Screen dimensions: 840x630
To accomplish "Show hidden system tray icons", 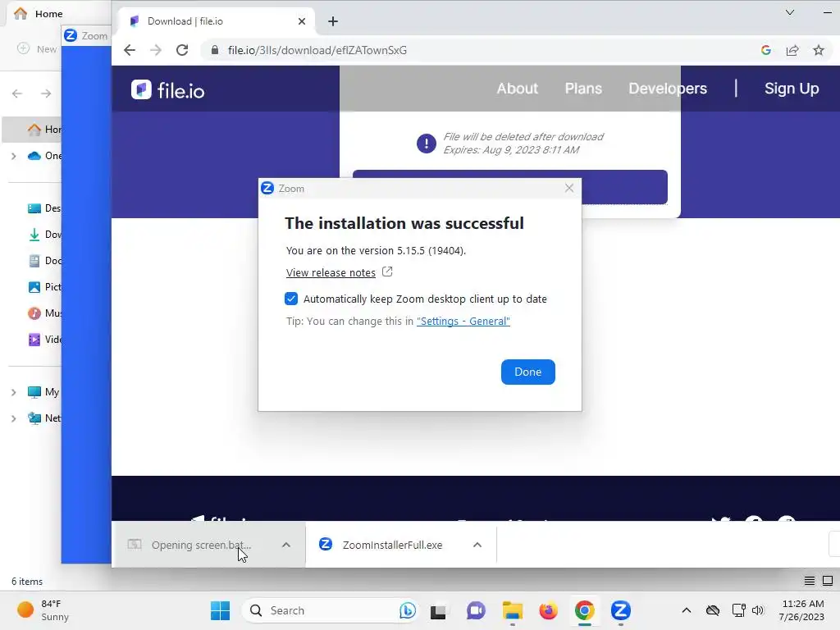I will [x=687, y=610].
